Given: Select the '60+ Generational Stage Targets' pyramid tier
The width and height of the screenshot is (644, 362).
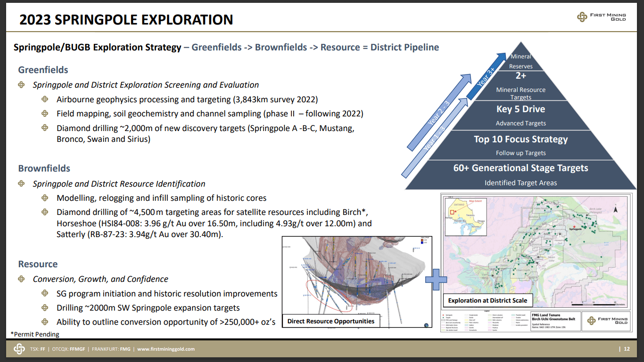Looking at the screenshot, I should pos(520,174).
